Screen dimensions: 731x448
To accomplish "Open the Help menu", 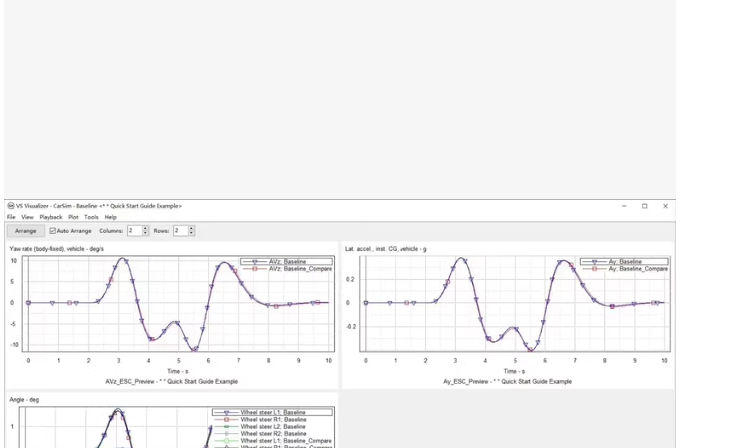I will click(110, 217).
